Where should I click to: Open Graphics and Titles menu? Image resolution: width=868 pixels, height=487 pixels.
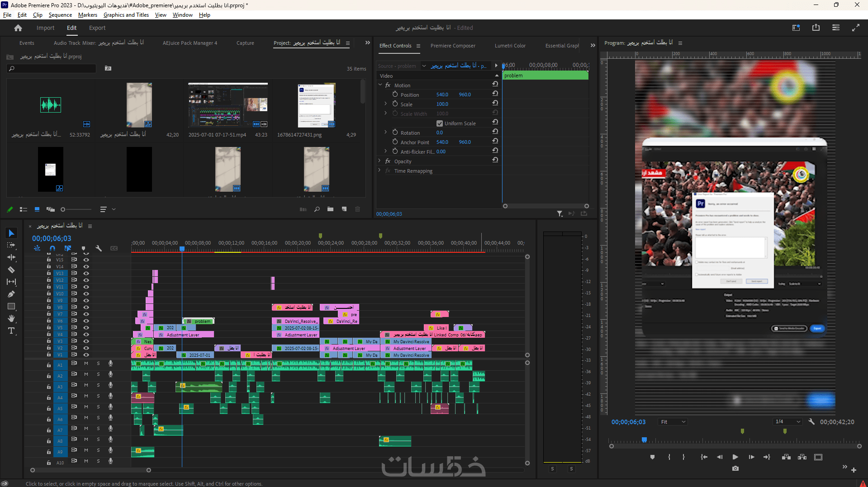[126, 15]
